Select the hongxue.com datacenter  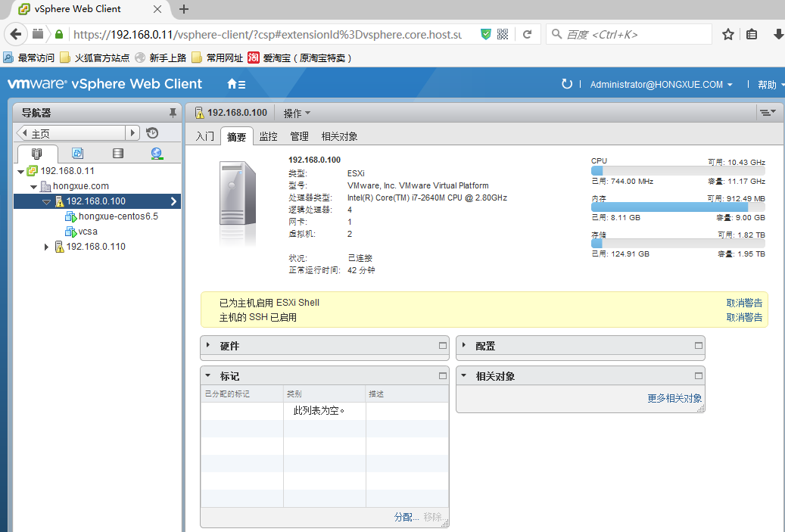80,186
